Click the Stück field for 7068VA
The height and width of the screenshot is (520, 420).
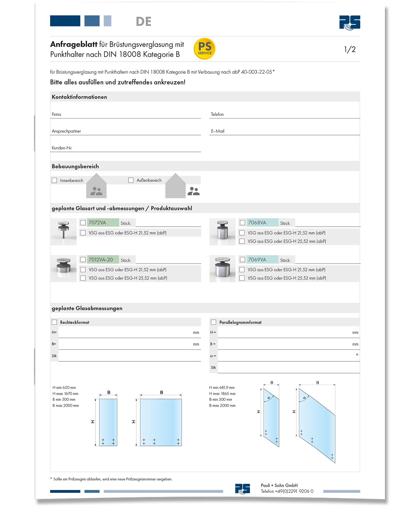(x=327, y=223)
